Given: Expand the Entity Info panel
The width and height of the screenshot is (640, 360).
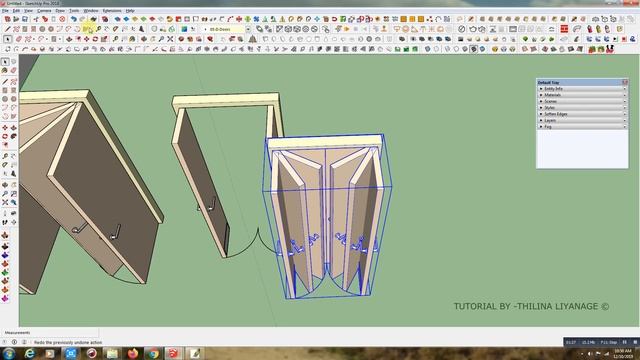Looking at the screenshot, I should coord(582,89).
